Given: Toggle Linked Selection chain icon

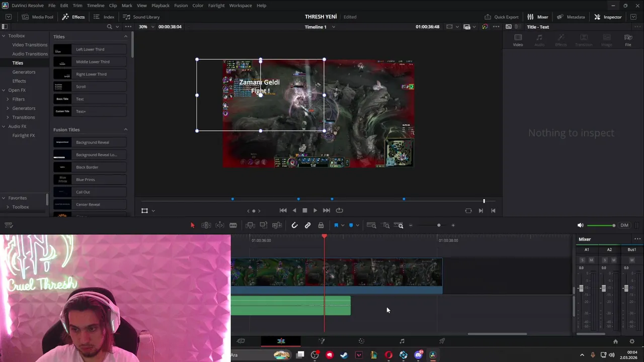Looking at the screenshot, I should (x=308, y=225).
